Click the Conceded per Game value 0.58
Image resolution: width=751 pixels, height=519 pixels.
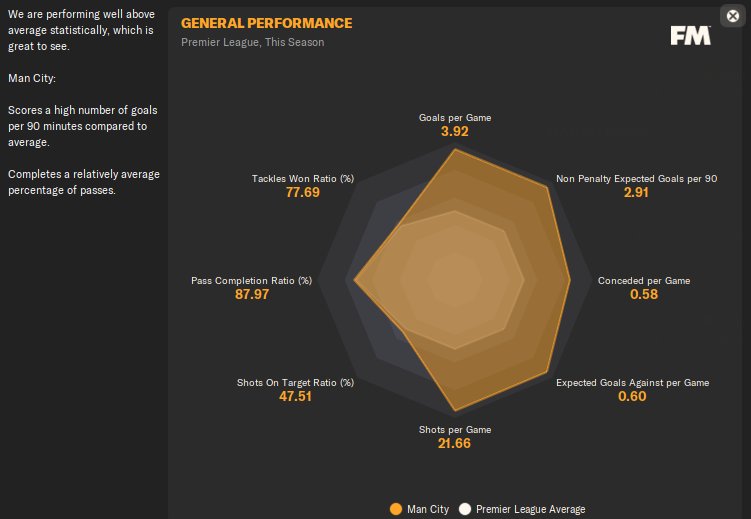(644, 294)
